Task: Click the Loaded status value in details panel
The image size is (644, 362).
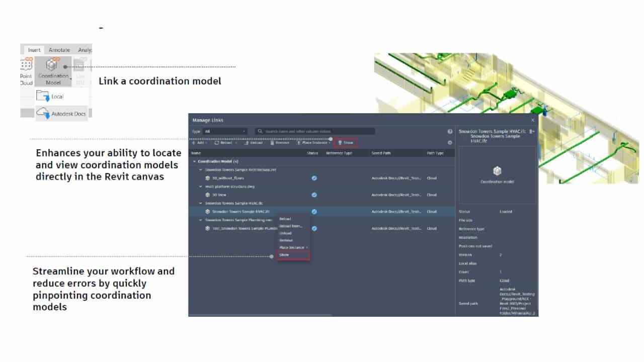Action: coord(506,212)
